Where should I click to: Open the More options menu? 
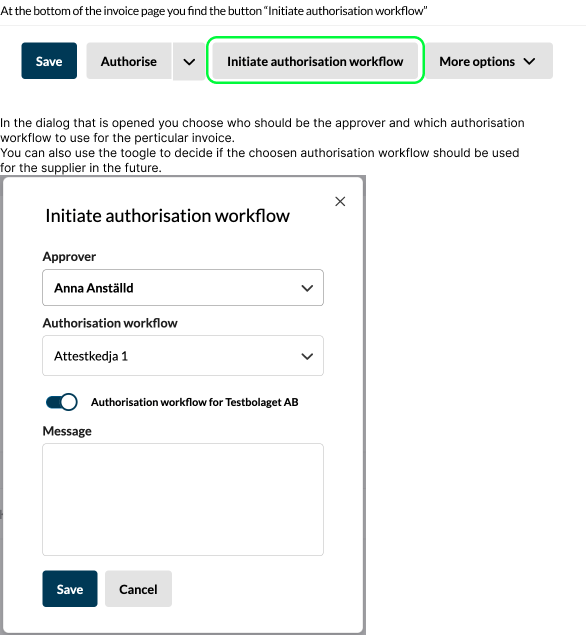click(x=489, y=61)
